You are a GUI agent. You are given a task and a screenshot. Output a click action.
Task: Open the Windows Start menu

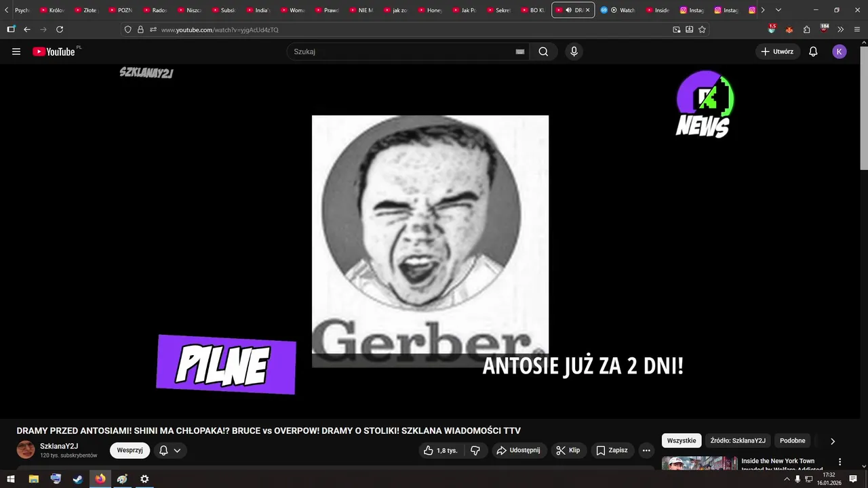tap(11, 479)
